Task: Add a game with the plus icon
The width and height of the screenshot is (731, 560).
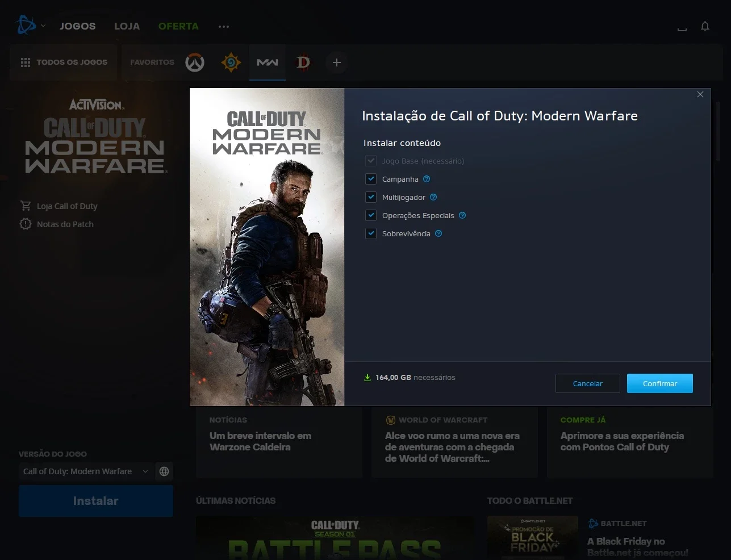Action: [x=337, y=62]
